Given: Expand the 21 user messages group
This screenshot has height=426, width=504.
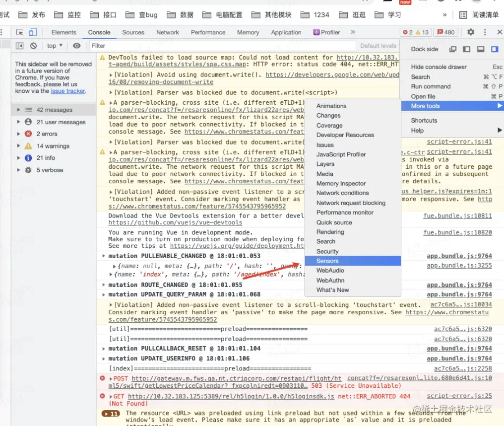Looking at the screenshot, I should 19,122.
